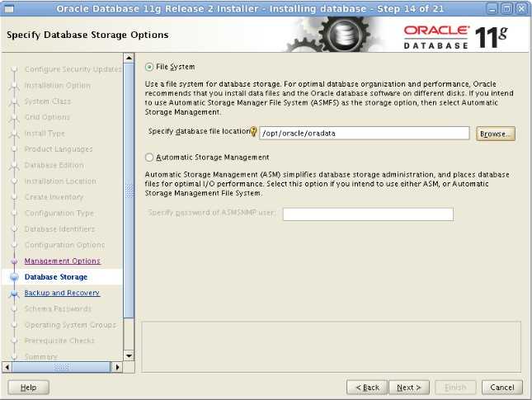The image size is (532, 400).
Task: Maximize the installer window
Action: [x=507, y=9]
